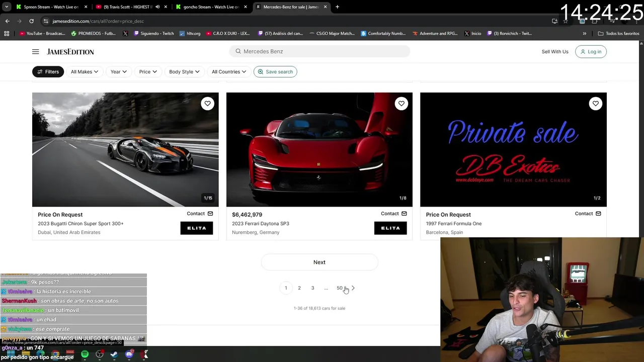This screenshot has width=644, height=362.
Task: Go to results page 2
Action: pos(299,288)
